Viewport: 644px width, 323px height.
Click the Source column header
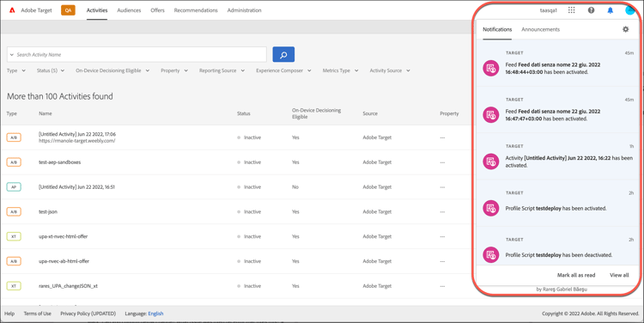click(370, 113)
